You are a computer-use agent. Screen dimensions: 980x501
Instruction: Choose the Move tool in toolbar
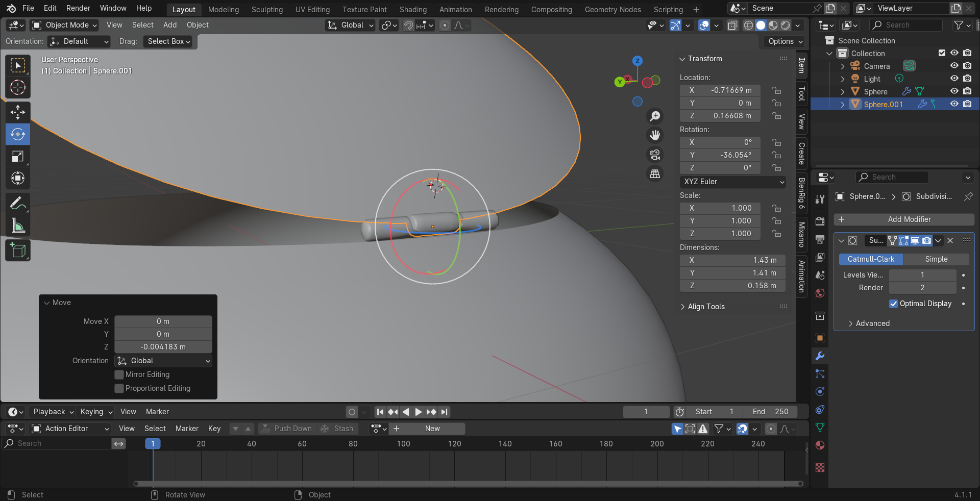pos(18,112)
